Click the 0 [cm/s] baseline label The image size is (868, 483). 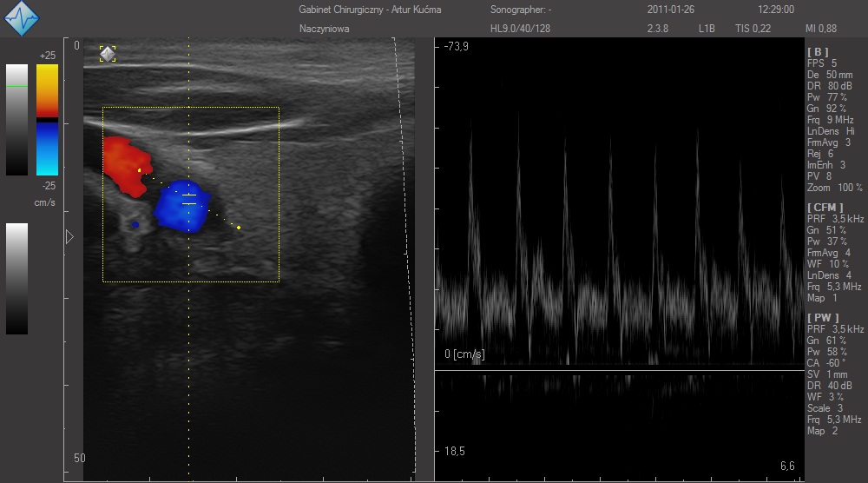464,354
